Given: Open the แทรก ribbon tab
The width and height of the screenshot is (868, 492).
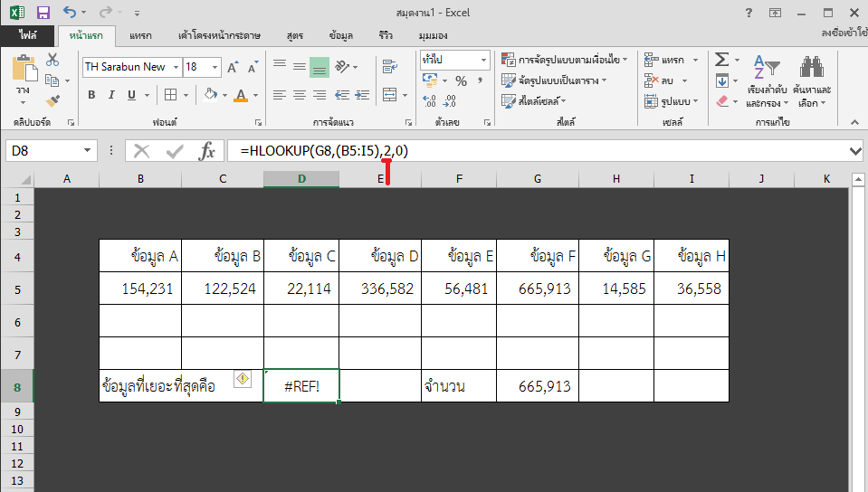Looking at the screenshot, I should 140,36.
